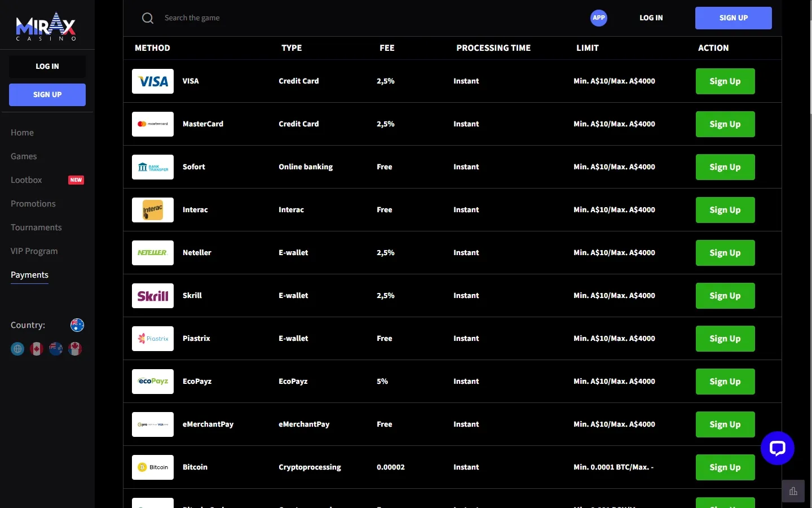The width and height of the screenshot is (812, 508).
Task: Select the Canada-French split flag icon
Action: (x=75, y=349)
